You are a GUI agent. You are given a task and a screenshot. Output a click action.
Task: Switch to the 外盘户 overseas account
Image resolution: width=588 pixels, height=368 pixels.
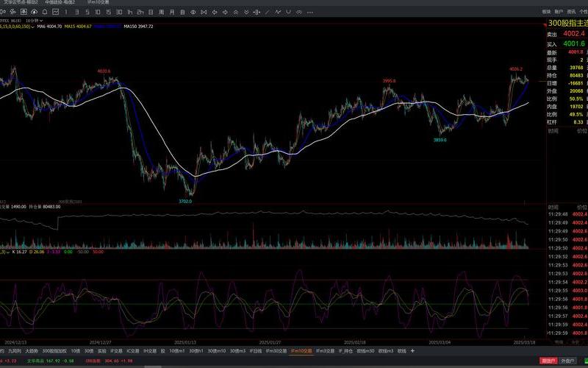[x=567, y=361]
